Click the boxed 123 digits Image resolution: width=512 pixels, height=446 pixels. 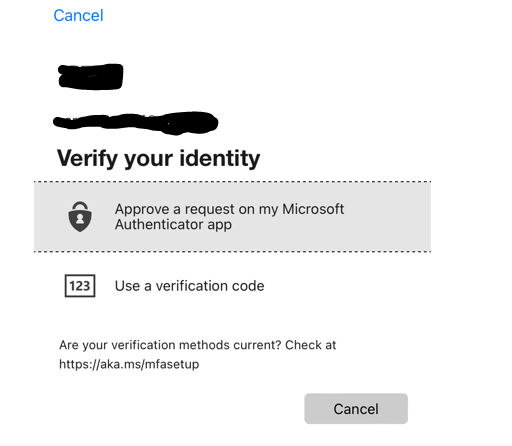click(80, 286)
